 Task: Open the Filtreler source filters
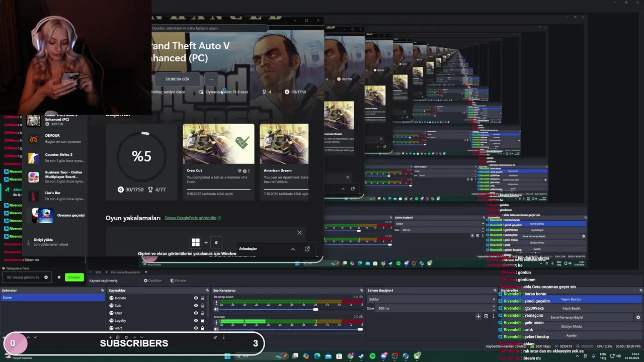(178, 281)
